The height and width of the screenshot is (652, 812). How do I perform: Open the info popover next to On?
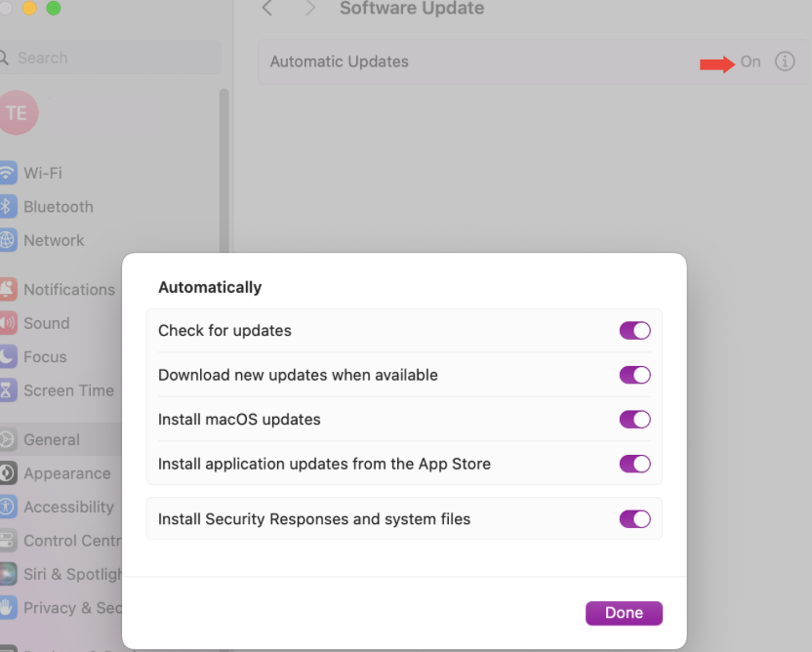click(785, 61)
